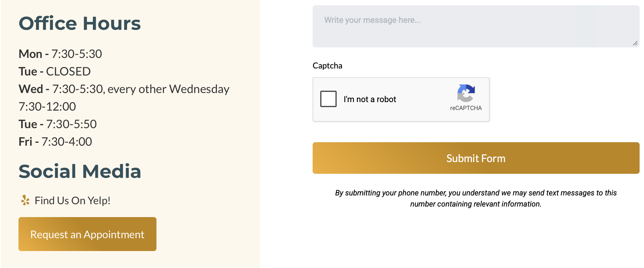
Task: Click the "I'm not a robot" label
Action: pyautogui.click(x=370, y=99)
